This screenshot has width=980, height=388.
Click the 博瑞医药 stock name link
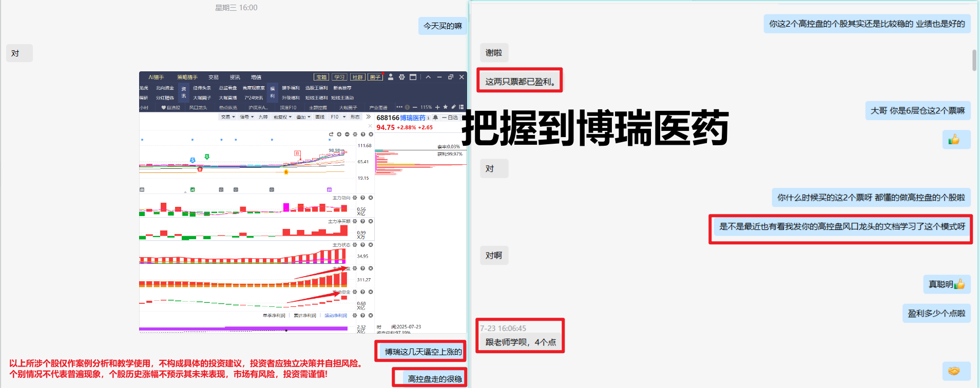(413, 118)
